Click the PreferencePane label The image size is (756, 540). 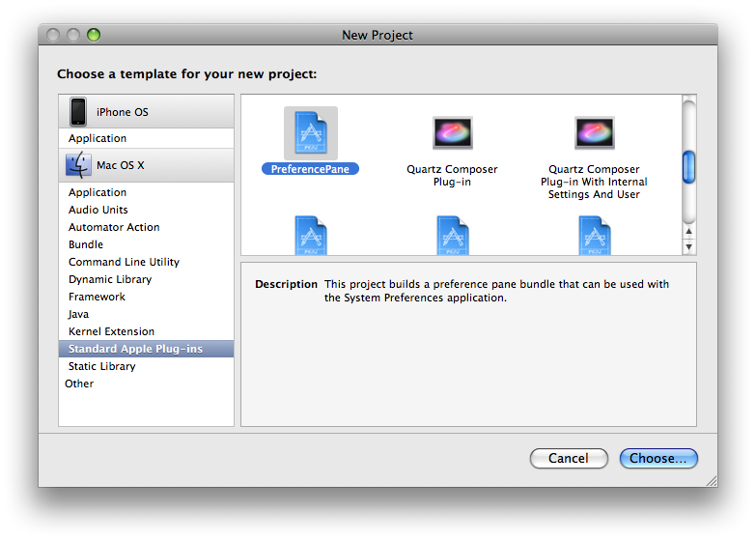[x=310, y=169]
